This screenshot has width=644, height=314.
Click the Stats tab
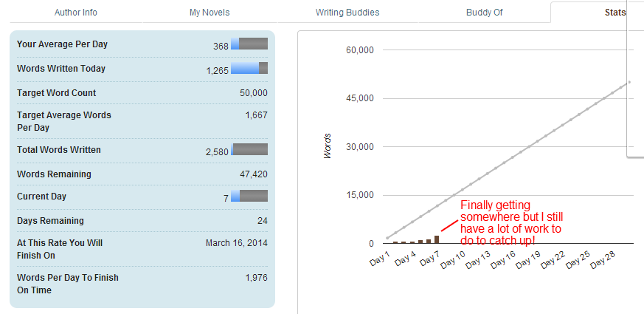pyautogui.click(x=614, y=13)
